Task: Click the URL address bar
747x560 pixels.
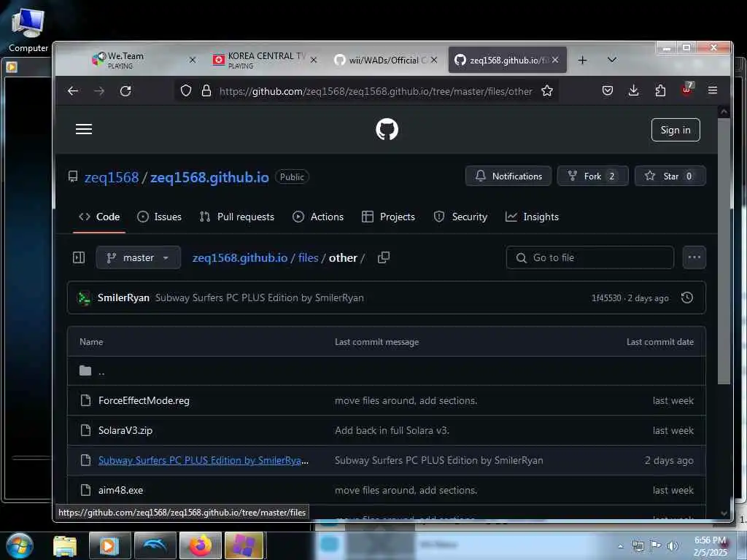Action: point(376,91)
